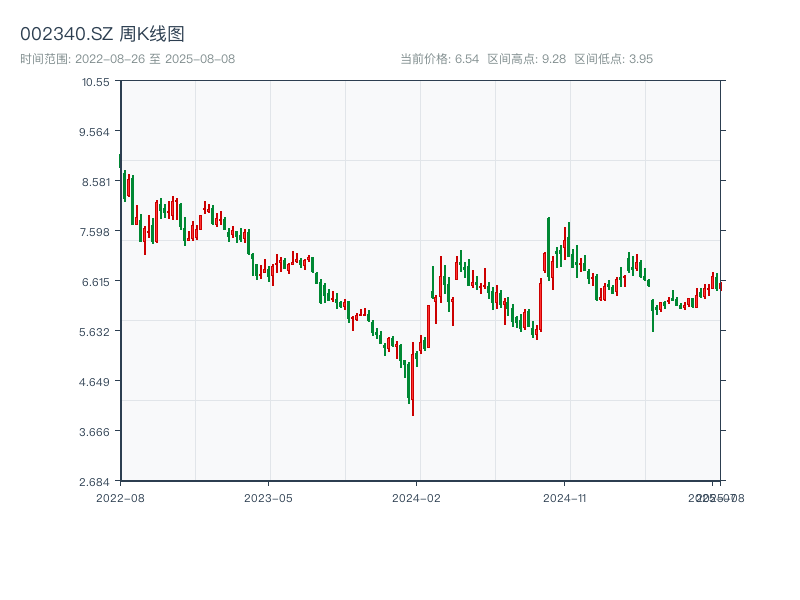Select the 2024-11 x-axis date label
The image size is (800, 600).
(564, 497)
